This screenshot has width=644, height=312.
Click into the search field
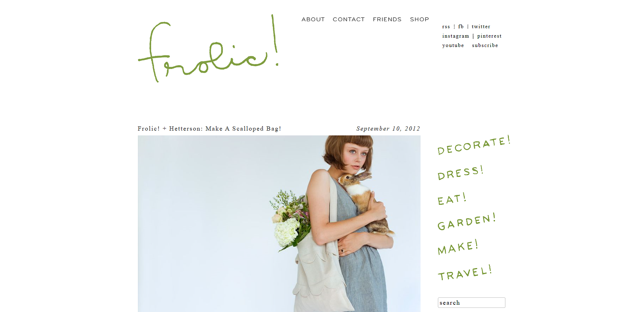point(471,303)
